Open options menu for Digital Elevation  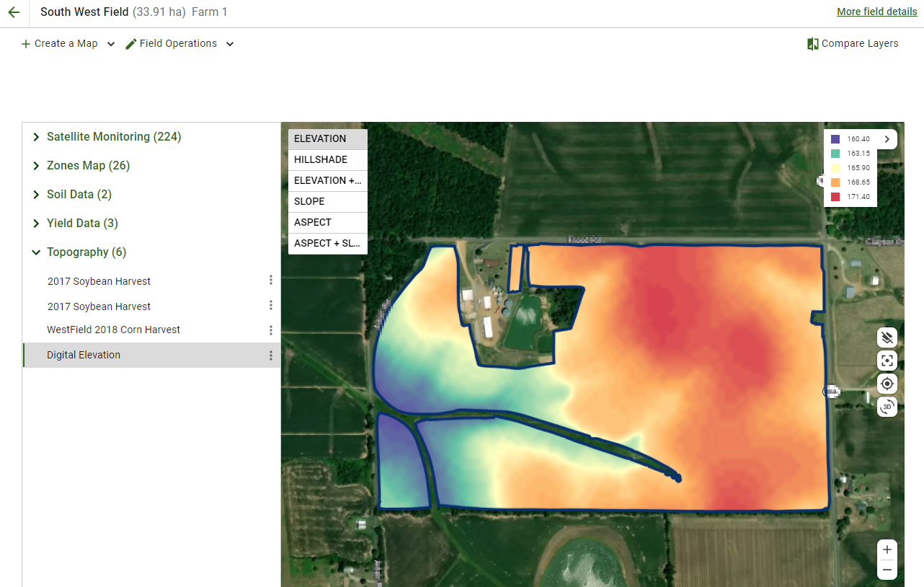[271, 356]
